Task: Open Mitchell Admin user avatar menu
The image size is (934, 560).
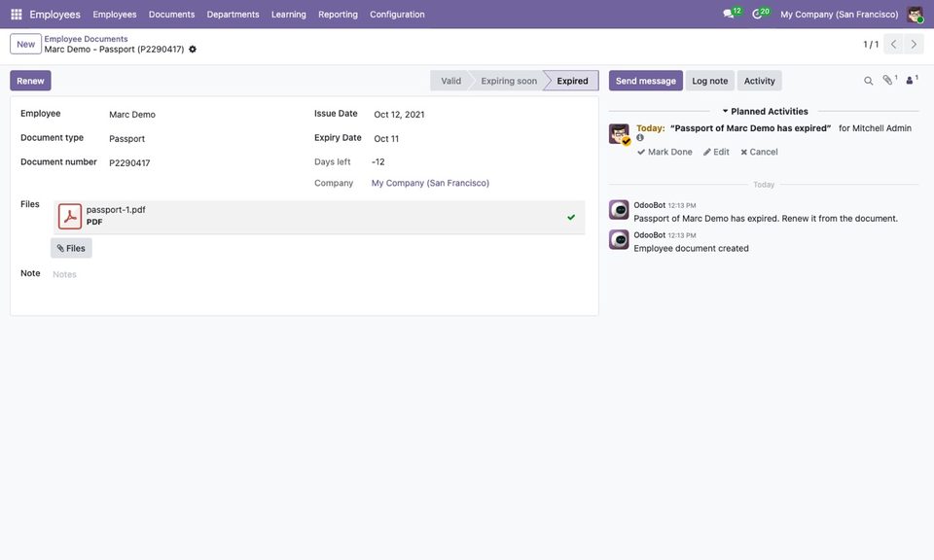Action: (915, 15)
